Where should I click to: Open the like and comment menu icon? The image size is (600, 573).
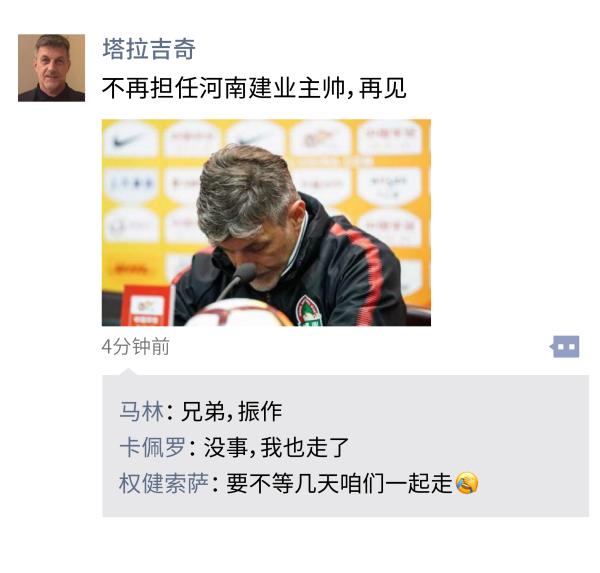point(565,347)
